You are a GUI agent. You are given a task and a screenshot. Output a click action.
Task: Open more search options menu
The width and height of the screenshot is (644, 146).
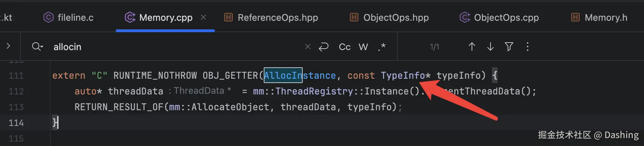pos(527,47)
